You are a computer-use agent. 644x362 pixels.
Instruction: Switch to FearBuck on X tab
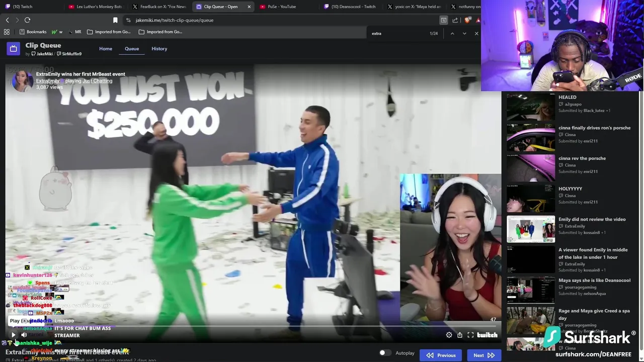pyautogui.click(x=159, y=7)
